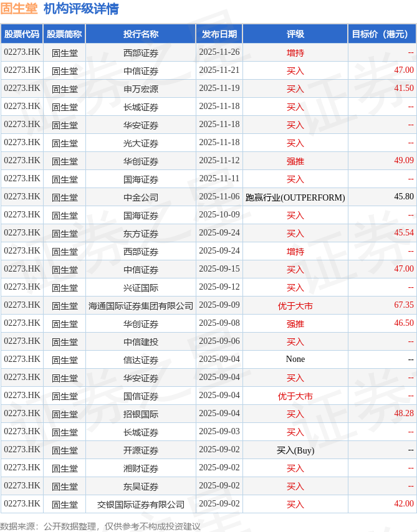Select the 湘财证券 cell
Screen dimensions: 417x532
(x=141, y=468)
